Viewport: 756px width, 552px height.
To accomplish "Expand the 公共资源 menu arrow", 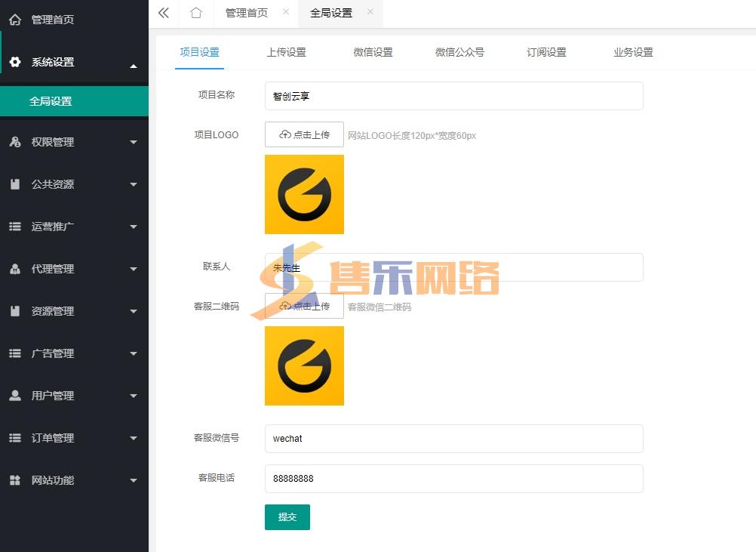I will 134,184.
